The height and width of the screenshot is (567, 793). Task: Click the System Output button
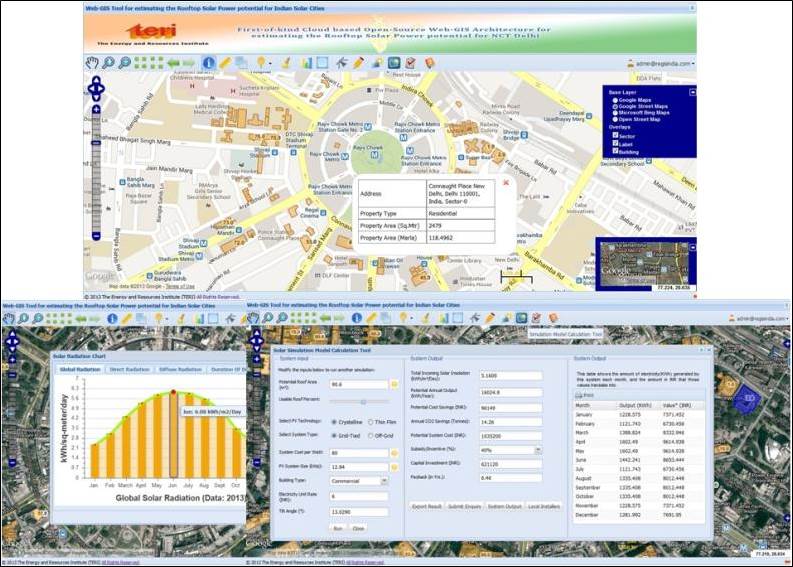tap(504, 506)
